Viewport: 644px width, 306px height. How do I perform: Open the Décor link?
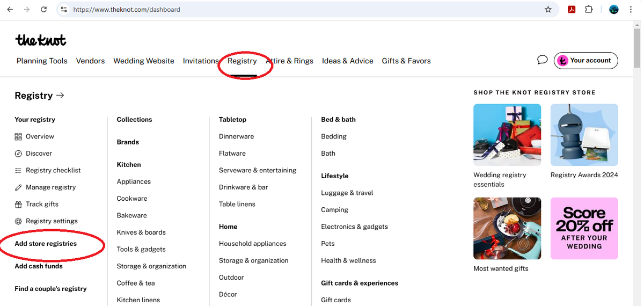pos(228,294)
